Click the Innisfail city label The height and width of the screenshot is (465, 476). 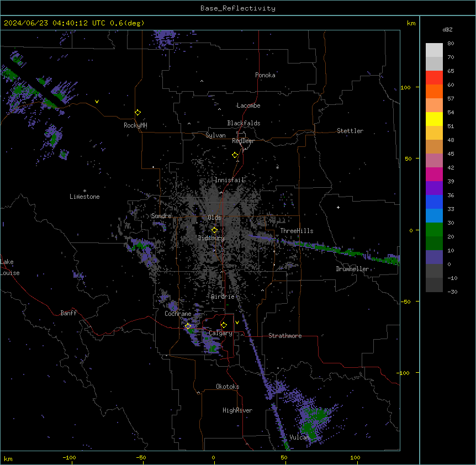click(229, 180)
